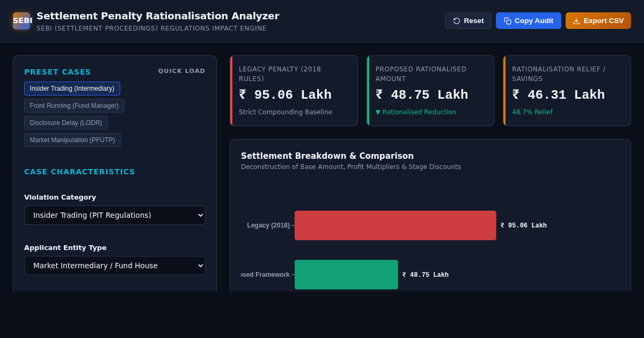Click the 'Settlement Breakdown & Comparison' heading
The height and width of the screenshot is (338, 644).
click(327, 156)
